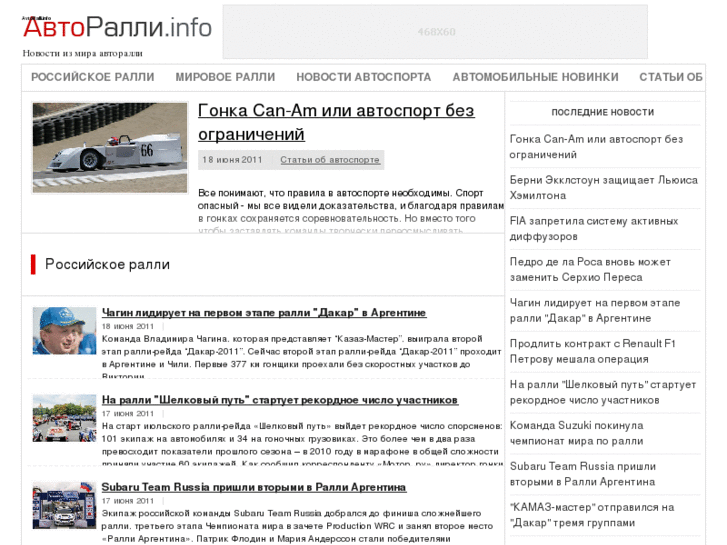Open sidebar link Берни Экклстоун защищает Льюиса Хэмилтона

pos(604,187)
